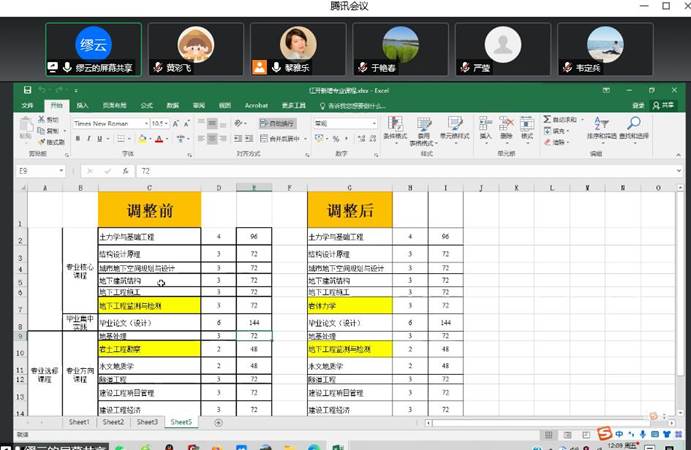
Task: Toggle Italic formatting
Action: (x=89, y=139)
